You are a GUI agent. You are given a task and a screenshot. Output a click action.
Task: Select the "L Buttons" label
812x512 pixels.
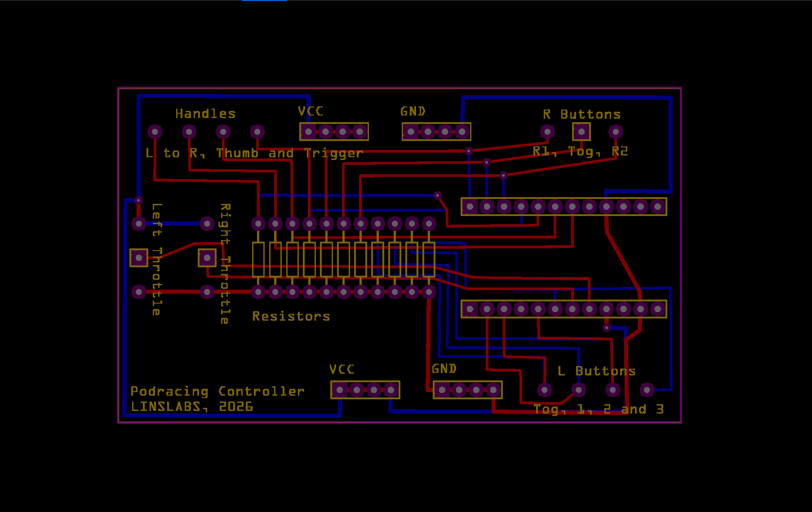point(596,371)
